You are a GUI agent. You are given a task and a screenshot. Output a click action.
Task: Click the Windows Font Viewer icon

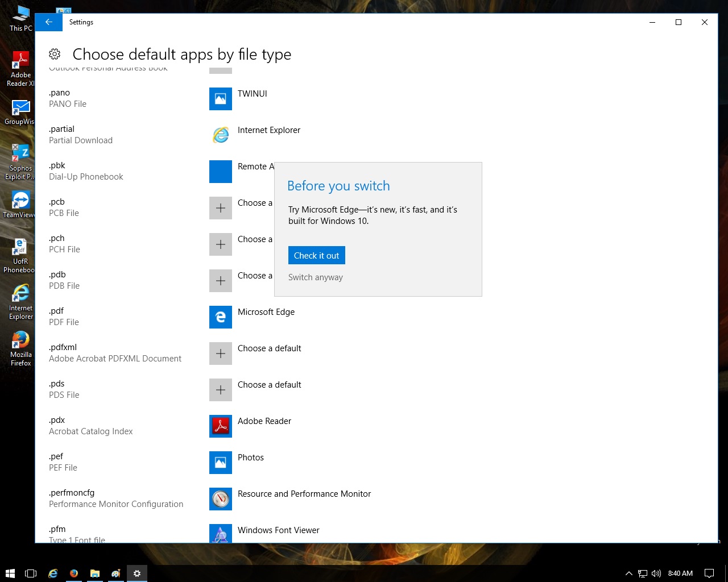coord(221,533)
